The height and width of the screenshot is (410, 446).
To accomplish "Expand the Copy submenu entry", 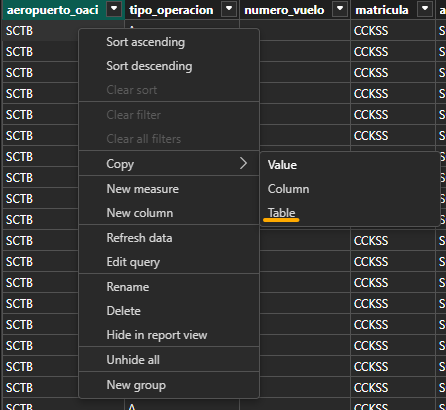I will coord(169,164).
